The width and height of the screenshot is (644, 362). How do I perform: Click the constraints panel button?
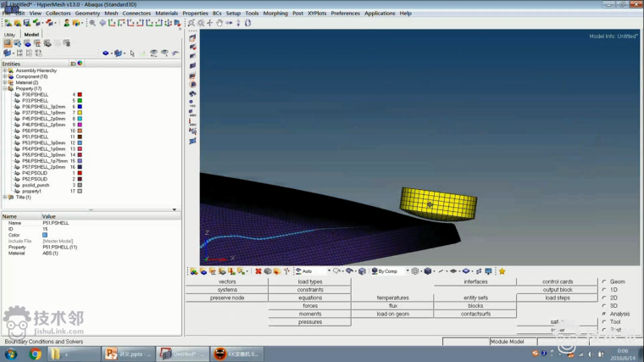309,290
